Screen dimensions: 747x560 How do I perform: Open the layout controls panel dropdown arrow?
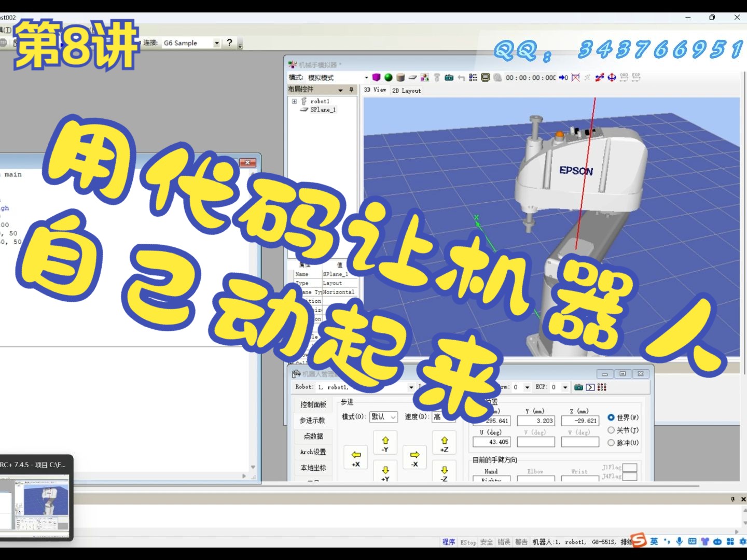(x=341, y=90)
